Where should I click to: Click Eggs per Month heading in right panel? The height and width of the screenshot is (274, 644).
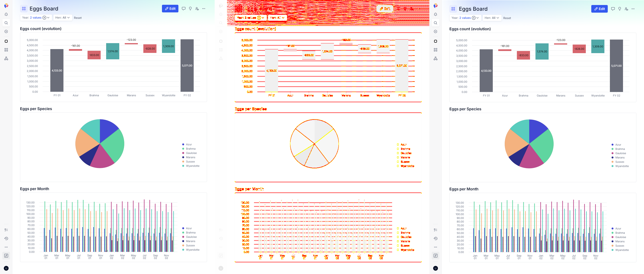pyautogui.click(x=464, y=189)
